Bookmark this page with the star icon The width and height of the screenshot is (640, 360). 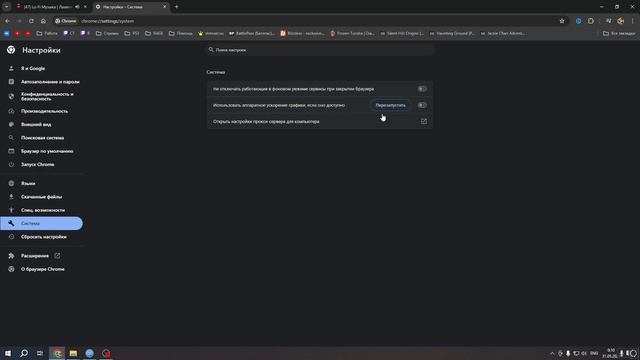tap(562, 21)
